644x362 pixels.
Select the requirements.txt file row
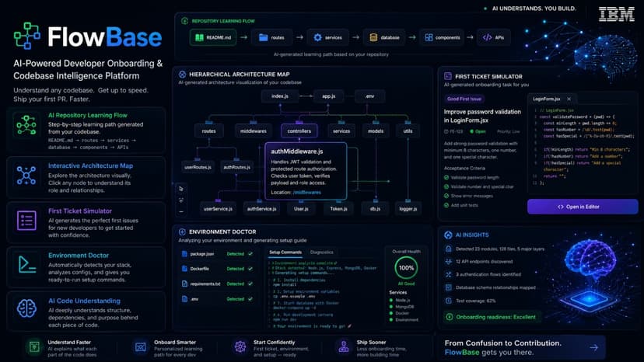coord(217,284)
